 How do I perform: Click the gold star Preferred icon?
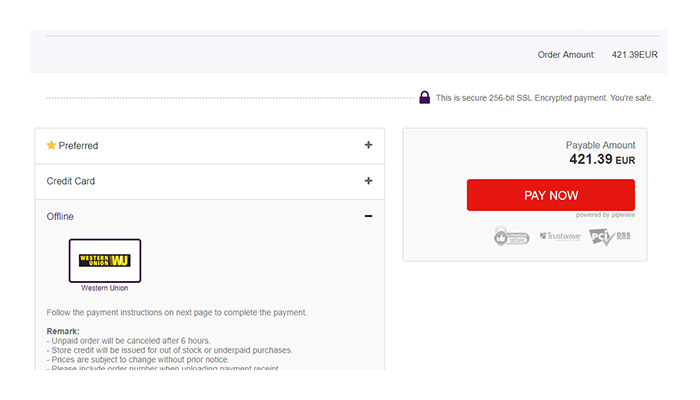[51, 145]
